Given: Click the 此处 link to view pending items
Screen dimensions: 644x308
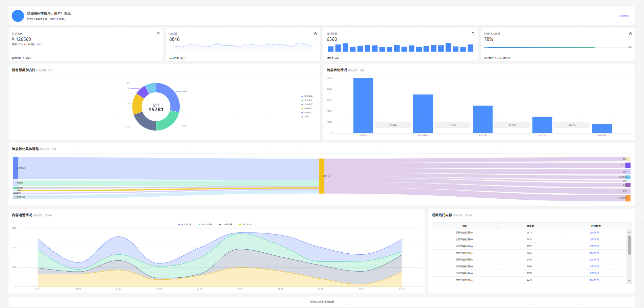Looking at the screenshot, I should tap(57, 19).
